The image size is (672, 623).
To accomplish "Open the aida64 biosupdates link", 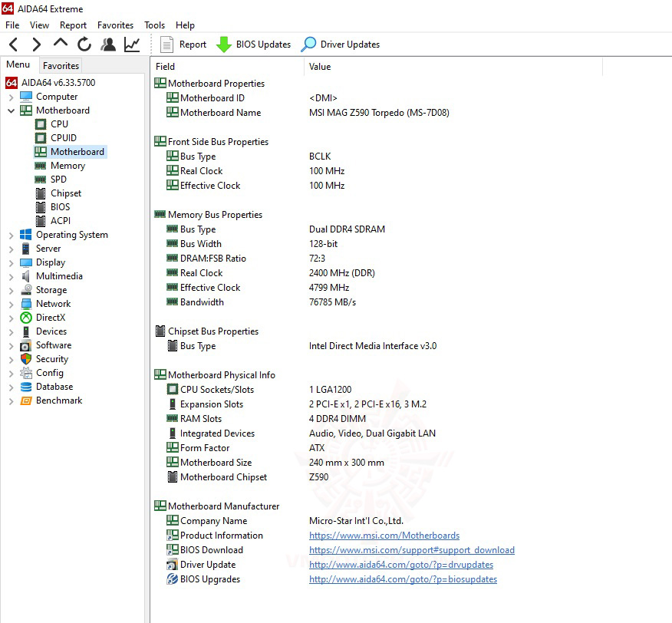I will pos(403,579).
